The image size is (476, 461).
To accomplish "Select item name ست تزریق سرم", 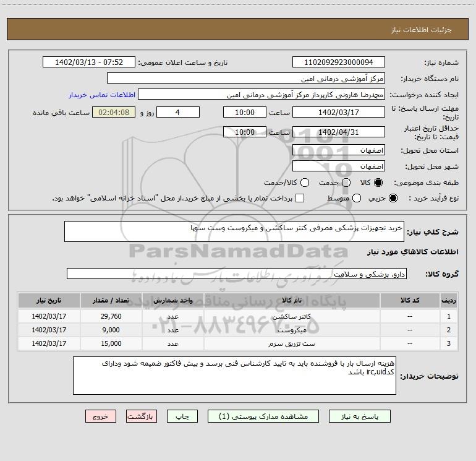I will (x=292, y=343).
